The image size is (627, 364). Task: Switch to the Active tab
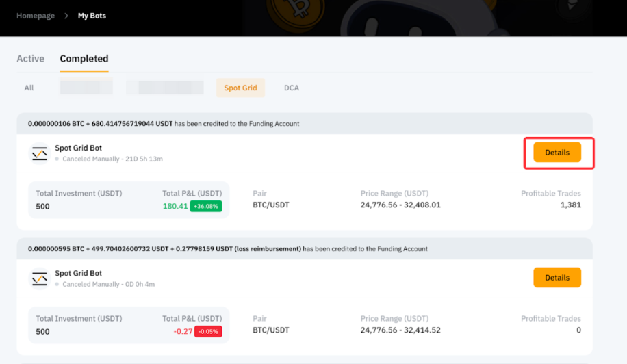pyautogui.click(x=30, y=59)
